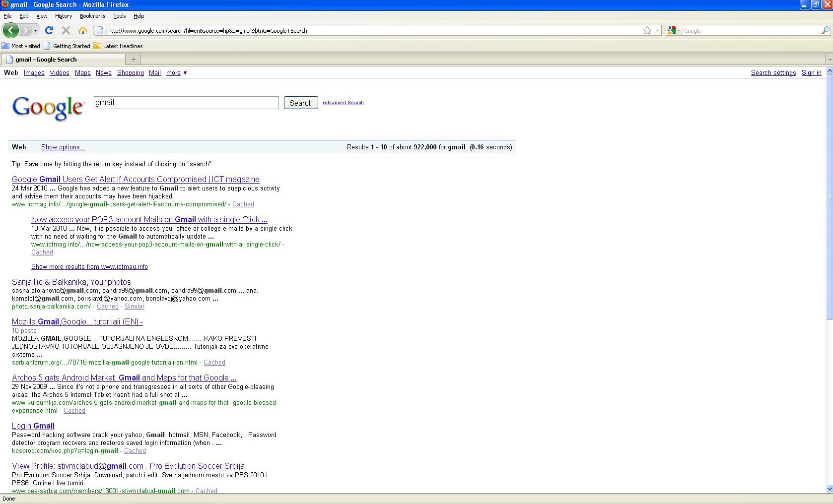The image size is (833, 504).
Task: Select the 'gmail - Google Search' tab
Action: (64, 60)
